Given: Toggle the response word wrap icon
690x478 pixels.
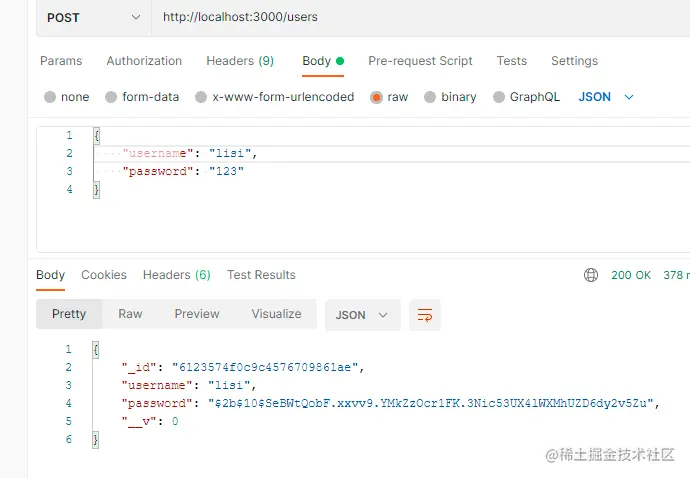Looking at the screenshot, I should pos(425,315).
